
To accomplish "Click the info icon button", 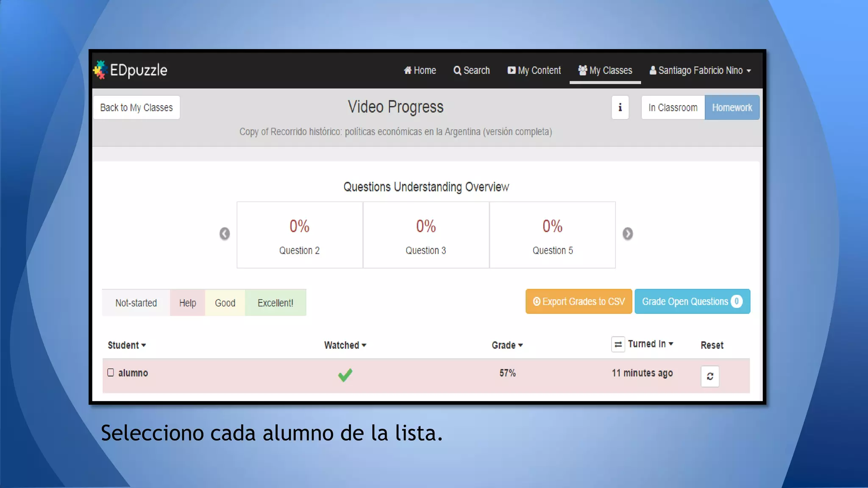I will (620, 108).
